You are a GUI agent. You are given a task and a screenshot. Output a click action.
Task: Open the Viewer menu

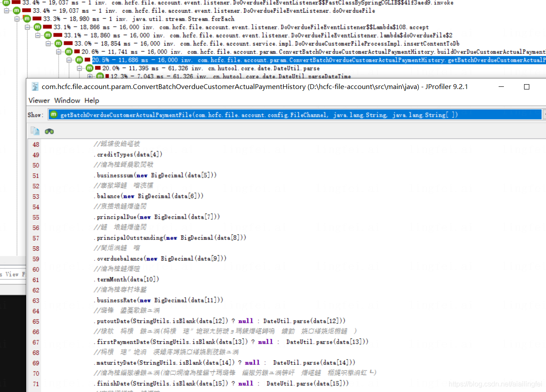[39, 100]
